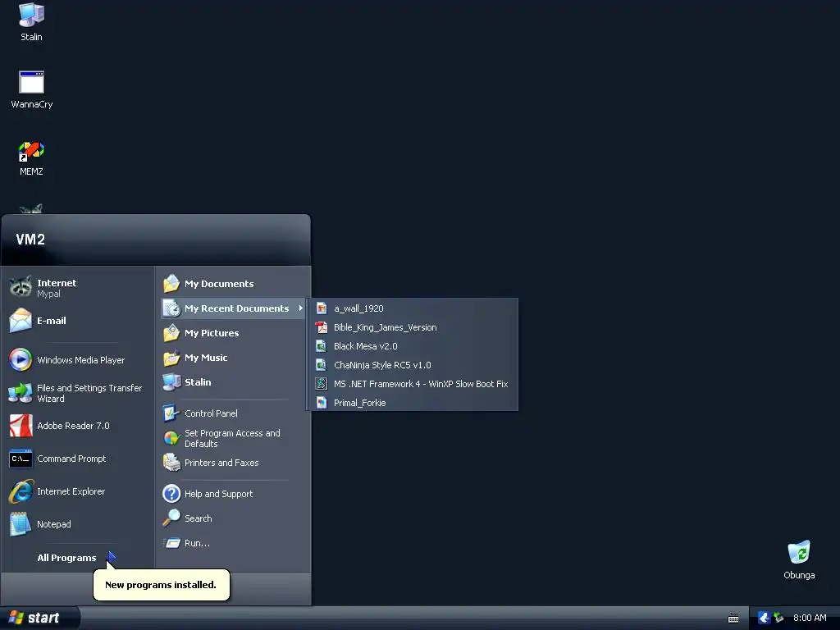
Task: Open MS .NET Framework 4 WinXP Slow Boot Fix
Action: click(x=414, y=384)
